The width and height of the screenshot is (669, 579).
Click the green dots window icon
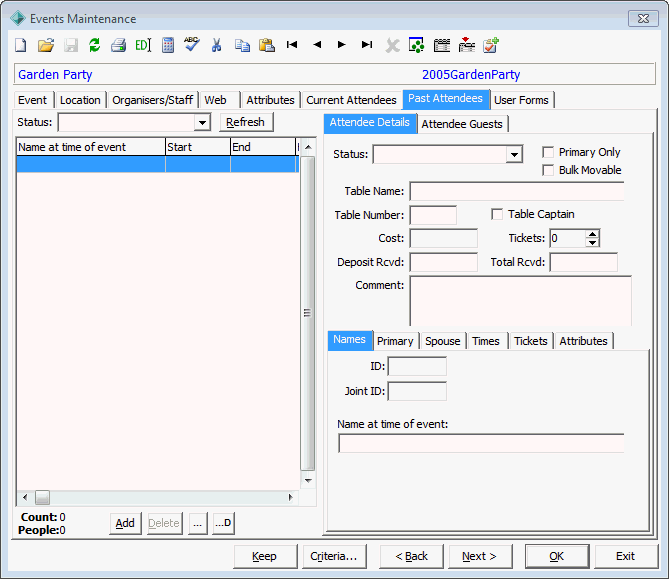point(416,45)
